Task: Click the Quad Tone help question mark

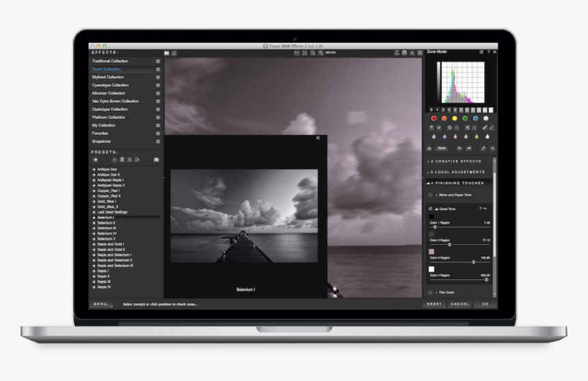Action: point(480,209)
